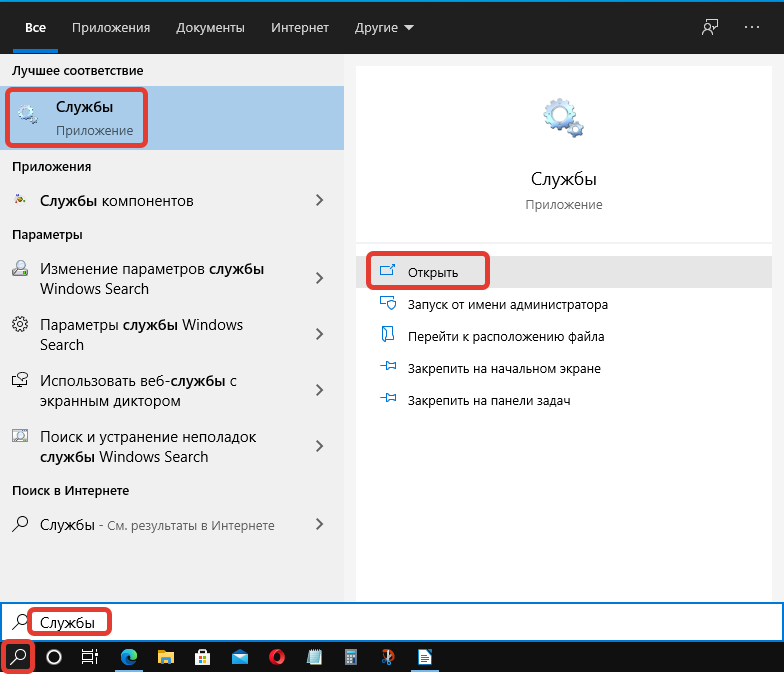This screenshot has width=784, height=674.
Task: Open the taskbar search magnifier icon
Action: pos(18,656)
